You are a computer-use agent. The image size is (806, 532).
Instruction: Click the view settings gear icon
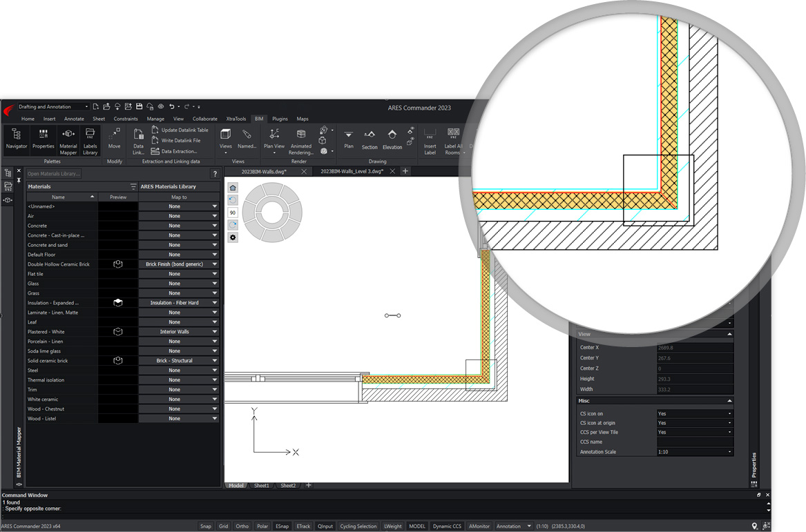point(233,237)
